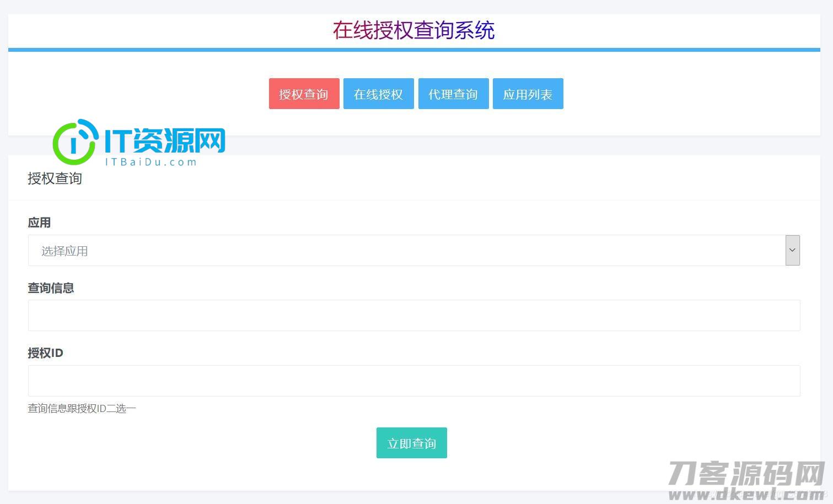Click dropdown arrow of 应用 selector

pyautogui.click(x=792, y=251)
